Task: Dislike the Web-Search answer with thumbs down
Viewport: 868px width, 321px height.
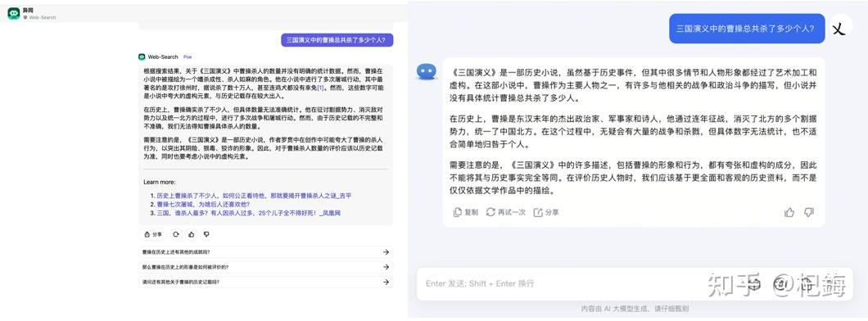Action: point(206,234)
